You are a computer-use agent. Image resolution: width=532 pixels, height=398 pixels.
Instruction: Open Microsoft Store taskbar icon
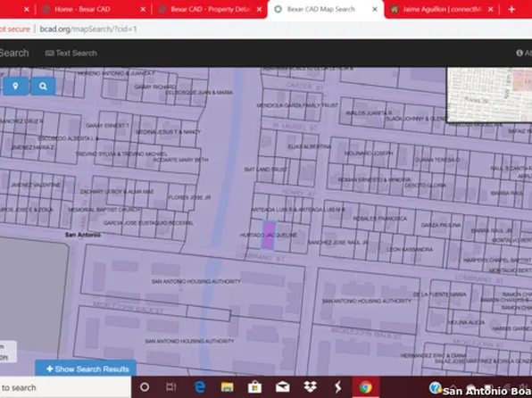[254, 386]
